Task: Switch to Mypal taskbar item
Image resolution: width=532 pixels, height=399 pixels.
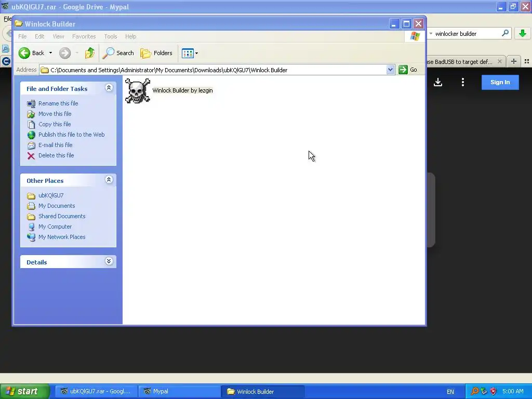Action: click(x=179, y=391)
